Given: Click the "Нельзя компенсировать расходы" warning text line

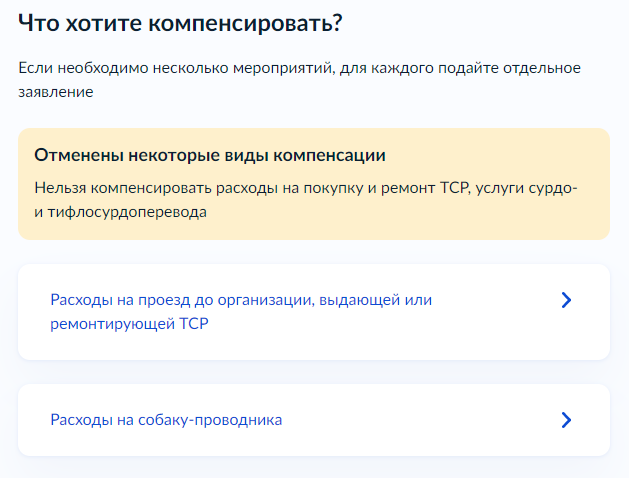Looking at the screenshot, I should [x=306, y=188].
